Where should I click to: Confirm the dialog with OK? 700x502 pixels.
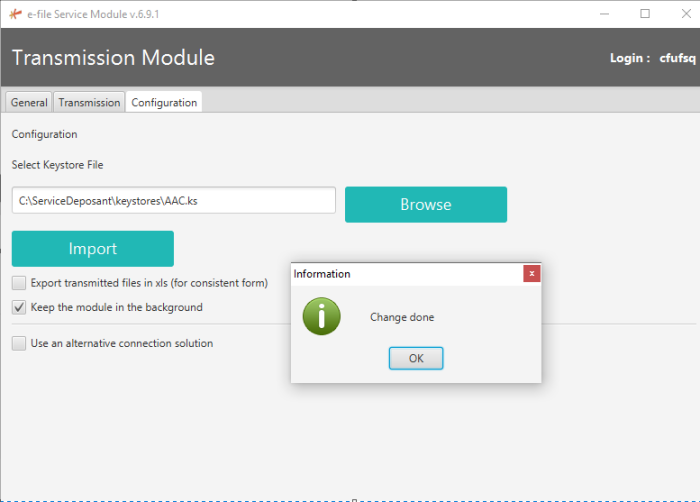click(416, 358)
